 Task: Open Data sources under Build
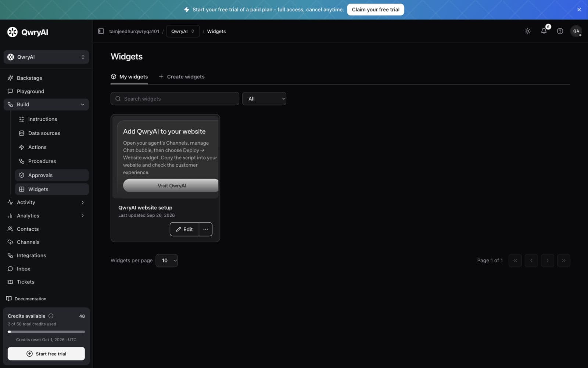[x=52, y=133]
